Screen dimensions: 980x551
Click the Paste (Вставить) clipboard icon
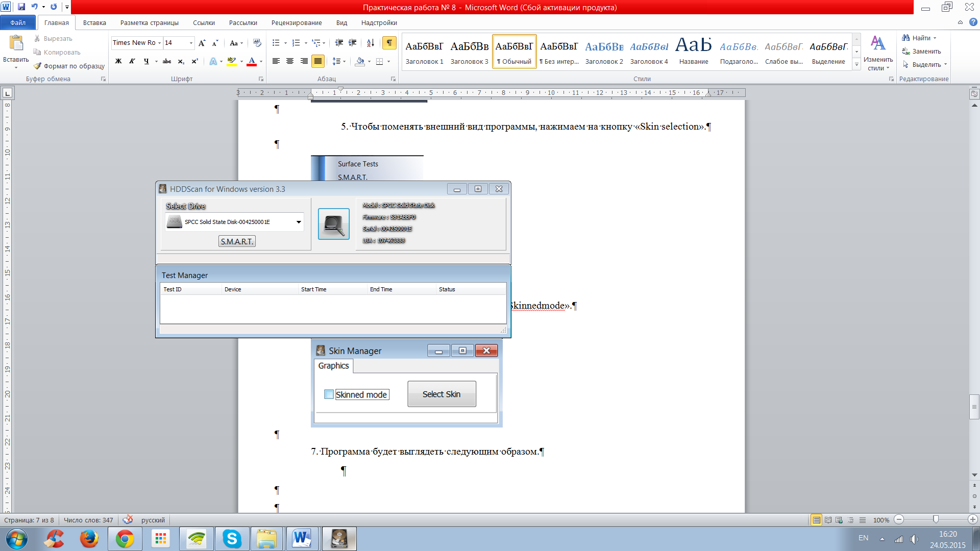coord(16,43)
